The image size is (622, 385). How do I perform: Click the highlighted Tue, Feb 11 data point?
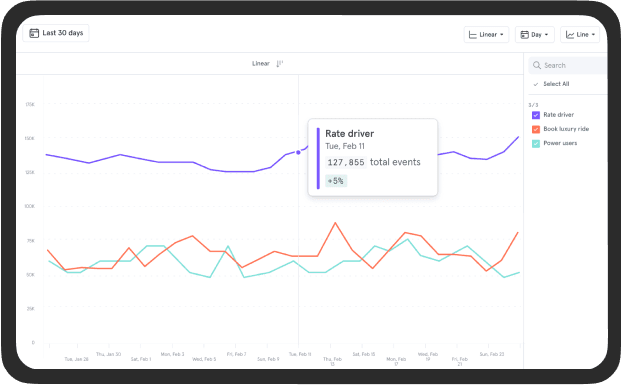coord(298,152)
